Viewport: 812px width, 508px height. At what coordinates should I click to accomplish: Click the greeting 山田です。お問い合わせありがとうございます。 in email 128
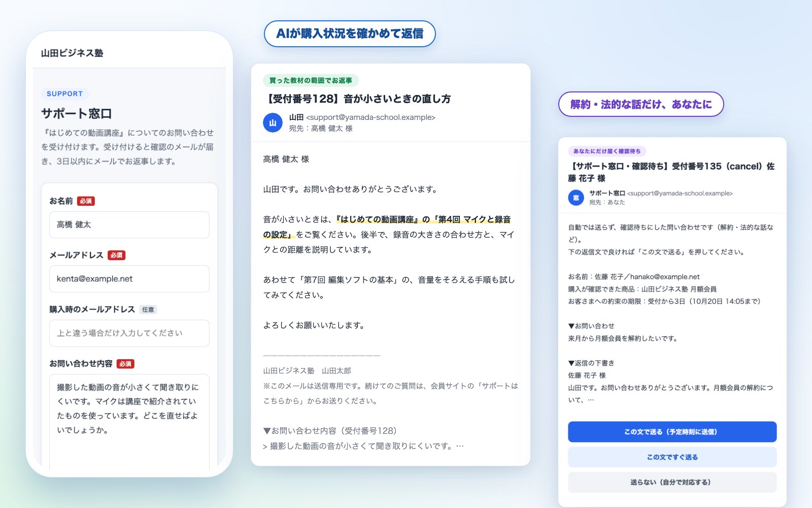pos(351,189)
